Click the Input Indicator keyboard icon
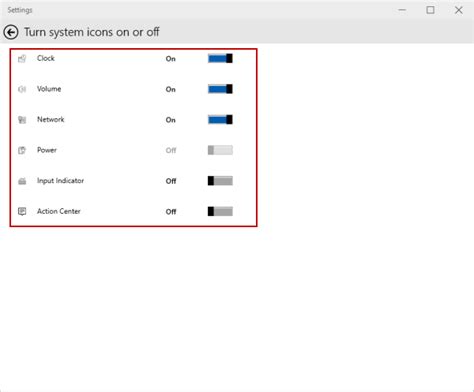Image resolution: width=474 pixels, height=392 pixels. (22, 181)
